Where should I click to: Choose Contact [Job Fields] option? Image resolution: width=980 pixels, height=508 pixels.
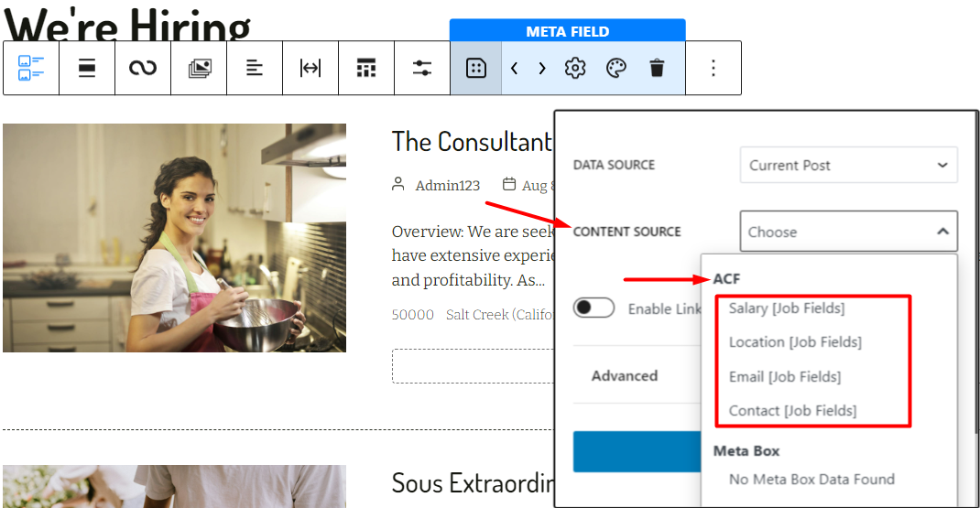click(x=792, y=411)
